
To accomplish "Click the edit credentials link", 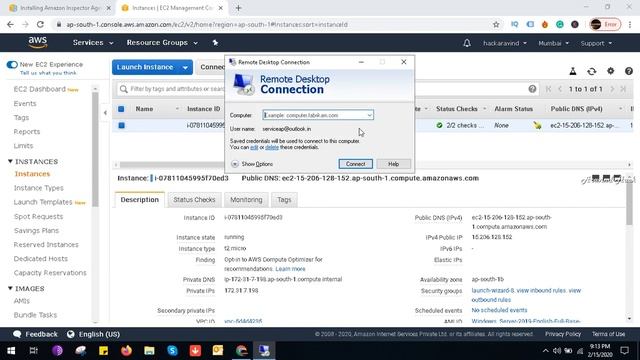I will click(254, 147).
